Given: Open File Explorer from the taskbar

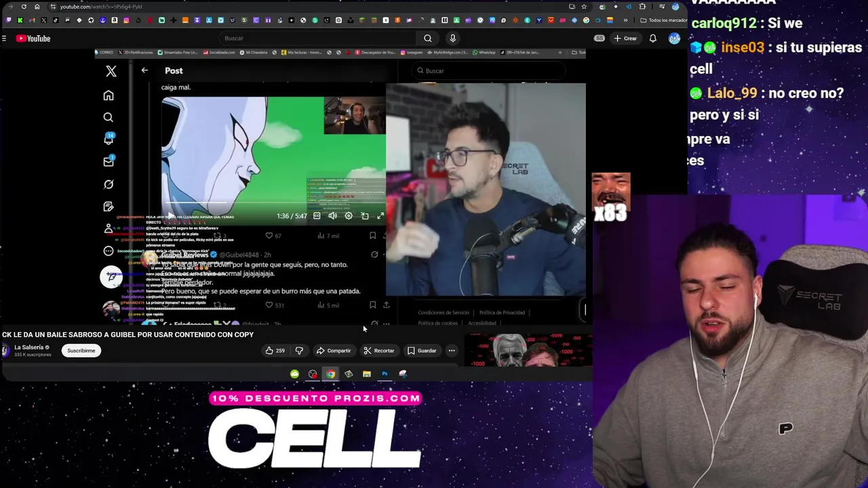Looking at the screenshot, I should (367, 374).
